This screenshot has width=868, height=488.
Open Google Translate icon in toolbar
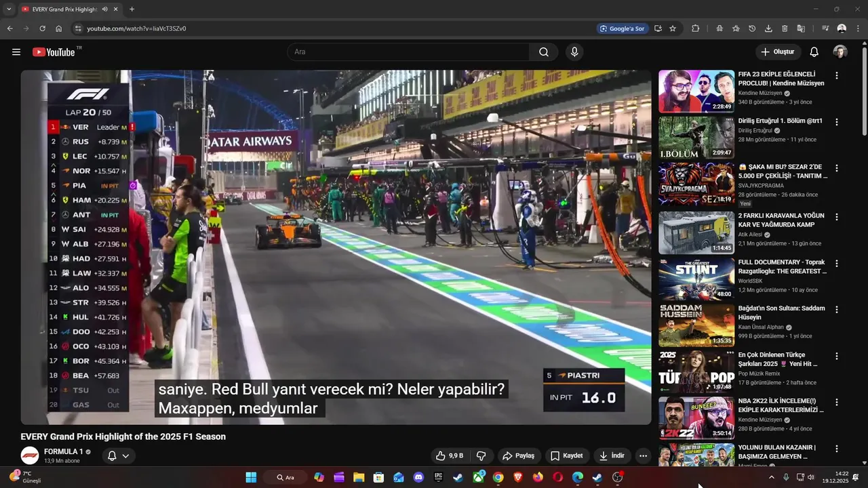click(801, 28)
